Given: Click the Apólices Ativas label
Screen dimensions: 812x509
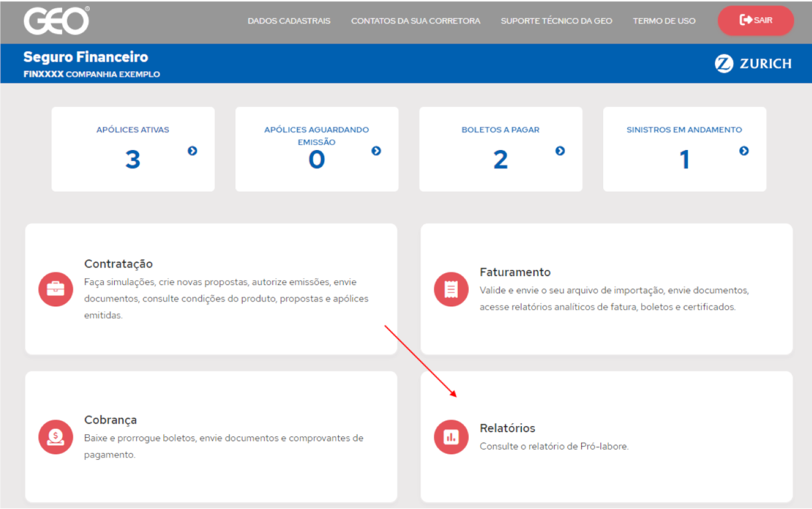Looking at the screenshot, I should click(133, 129).
